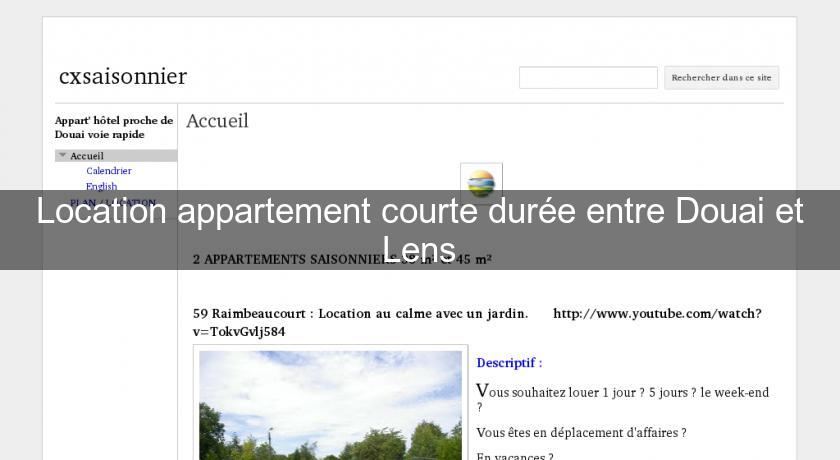Open the garden photo thumbnail
The height and width of the screenshot is (460, 840).
click(x=331, y=404)
